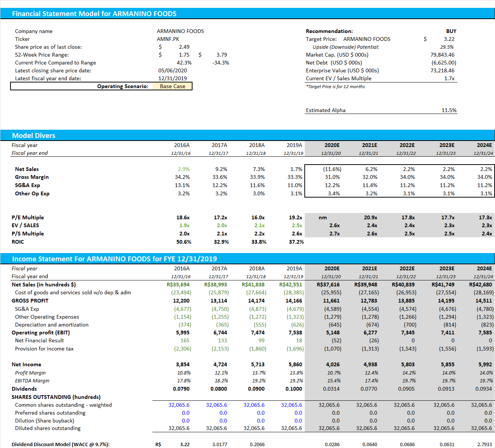Click 2016A Net Financial Result 165
The height and width of the screenshot is (448, 495).
click(x=185, y=340)
